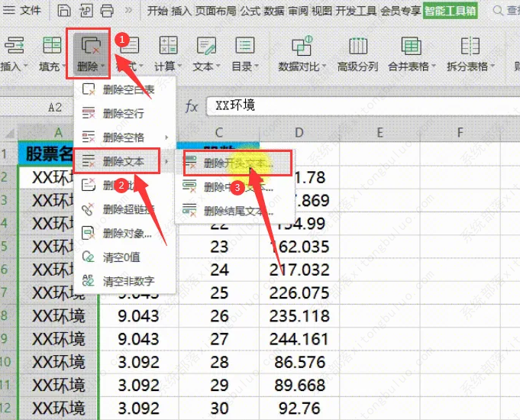Click the 删除超链接 chain icon

pyautogui.click(x=89, y=209)
